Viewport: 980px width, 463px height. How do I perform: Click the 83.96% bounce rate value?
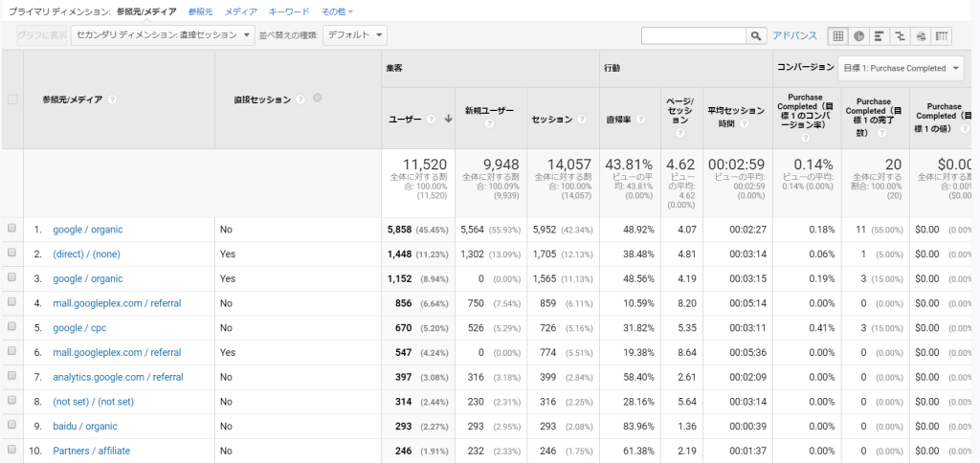(638, 426)
